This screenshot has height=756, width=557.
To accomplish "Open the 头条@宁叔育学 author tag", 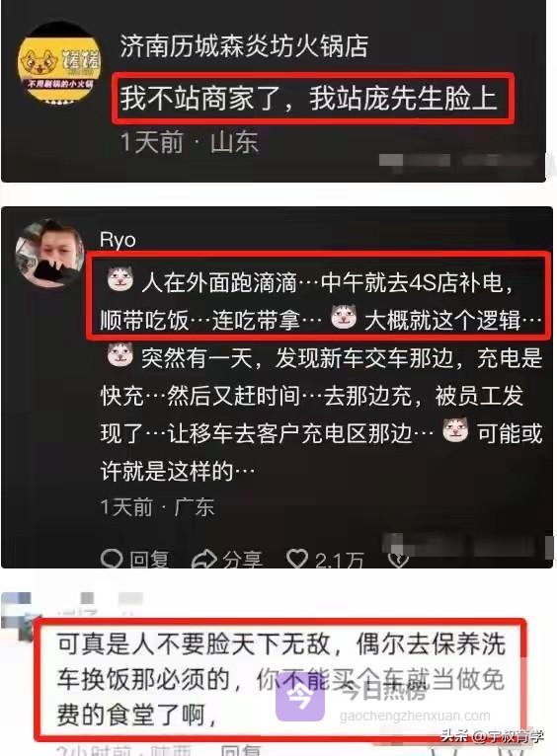I will click(493, 735).
